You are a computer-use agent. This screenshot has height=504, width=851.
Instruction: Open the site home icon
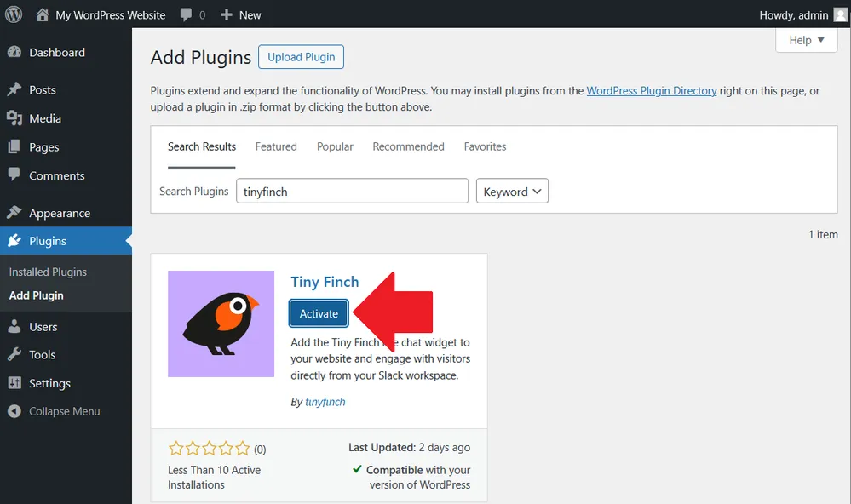tap(43, 14)
